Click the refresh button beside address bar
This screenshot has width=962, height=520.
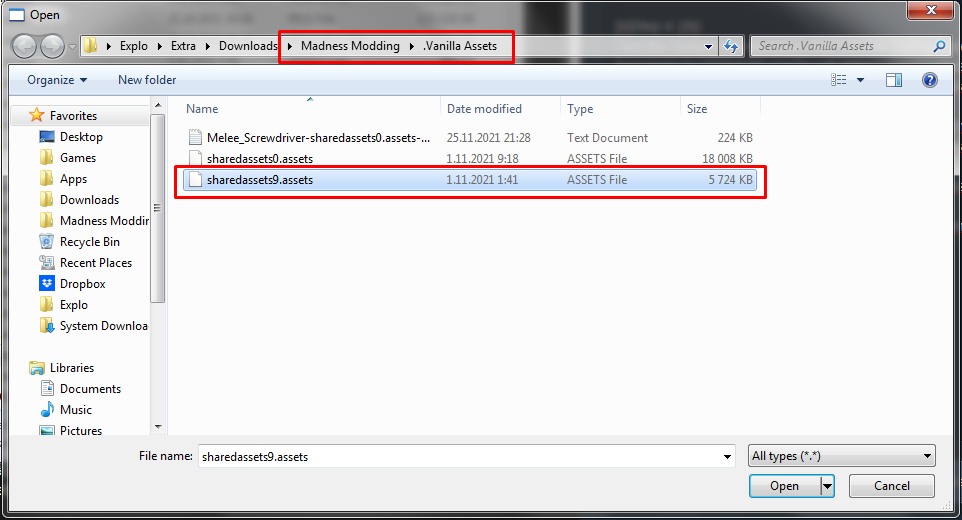(731, 46)
